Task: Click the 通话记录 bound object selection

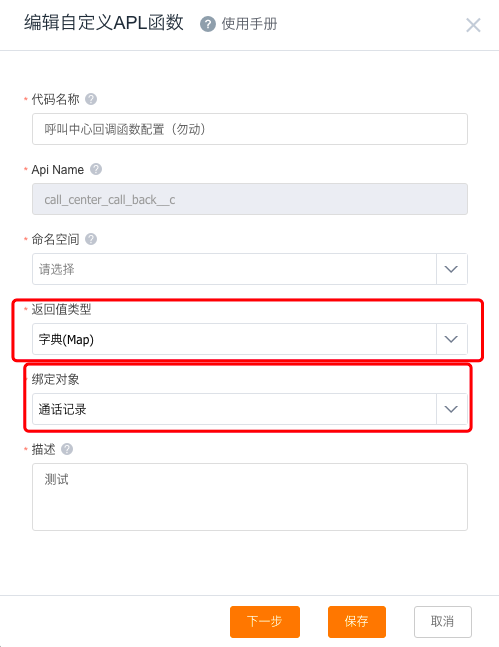Action: pos(234,409)
